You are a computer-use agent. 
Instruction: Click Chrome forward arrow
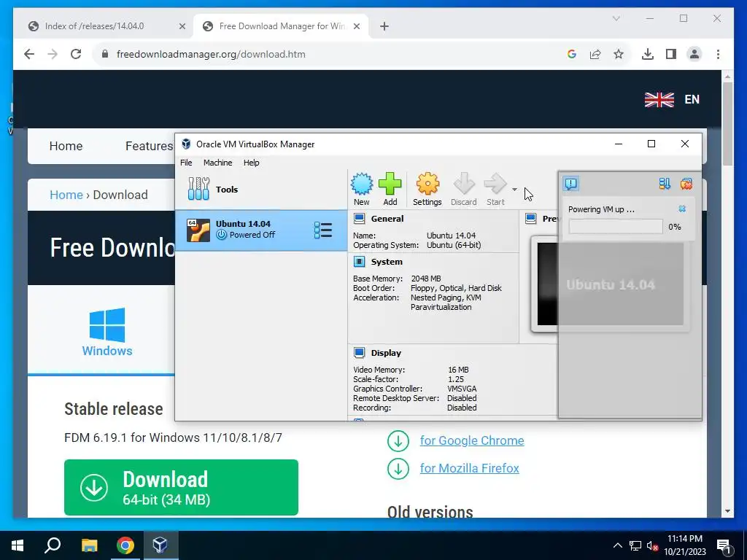pos(53,54)
